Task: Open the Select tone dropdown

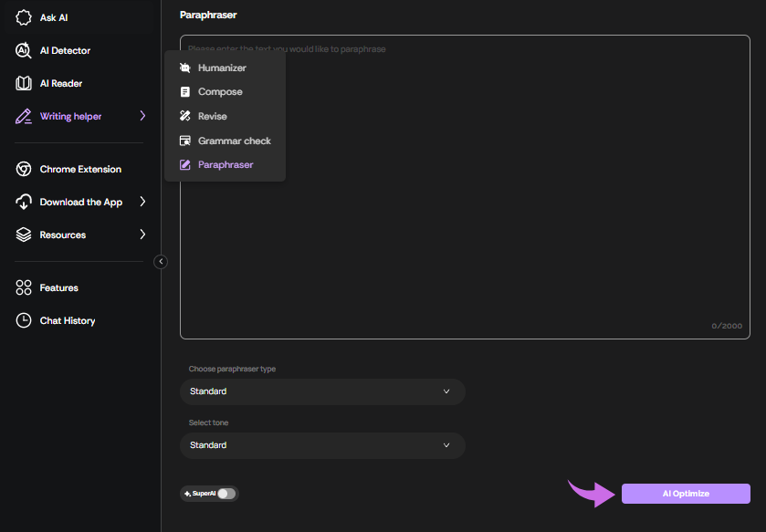Action: point(322,445)
